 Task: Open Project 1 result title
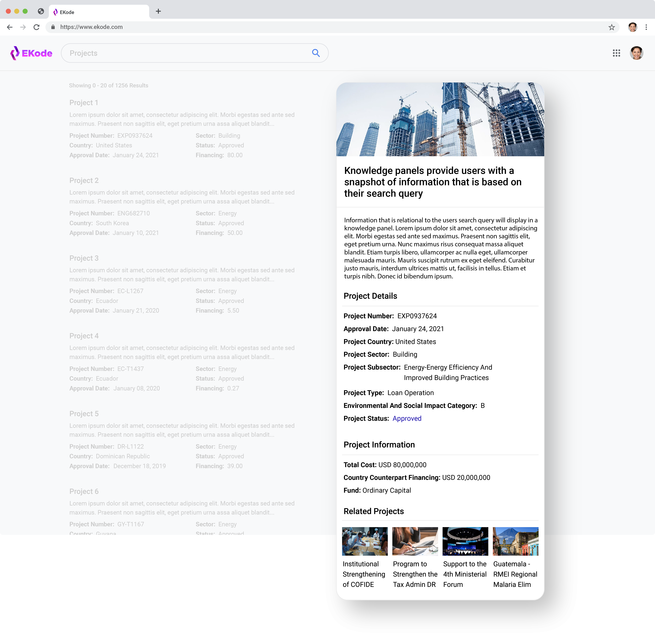[84, 102]
